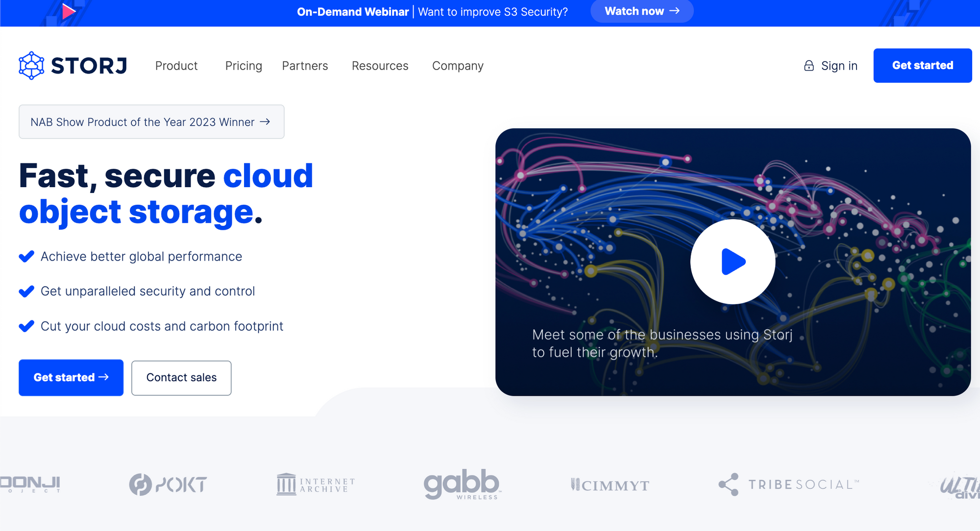Click the TribeSocial share-style logo

[x=729, y=484]
